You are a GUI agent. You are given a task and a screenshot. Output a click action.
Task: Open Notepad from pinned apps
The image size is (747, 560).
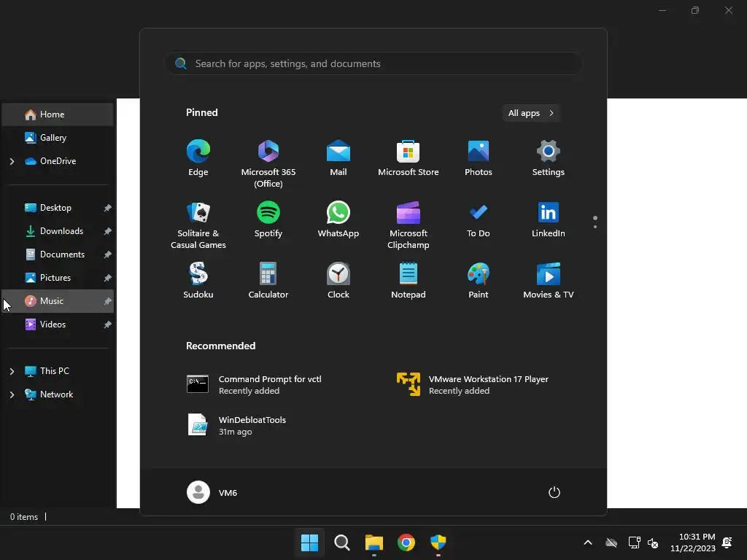point(409,281)
